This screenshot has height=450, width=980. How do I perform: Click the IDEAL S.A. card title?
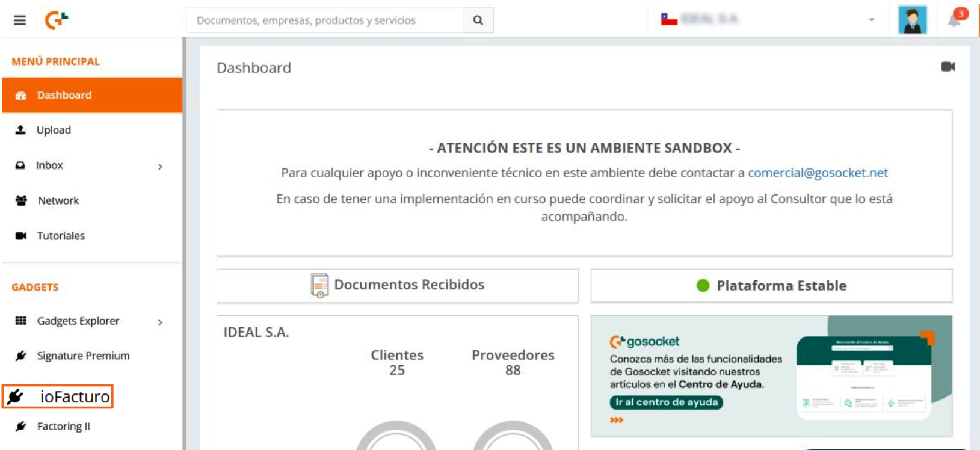(x=256, y=333)
